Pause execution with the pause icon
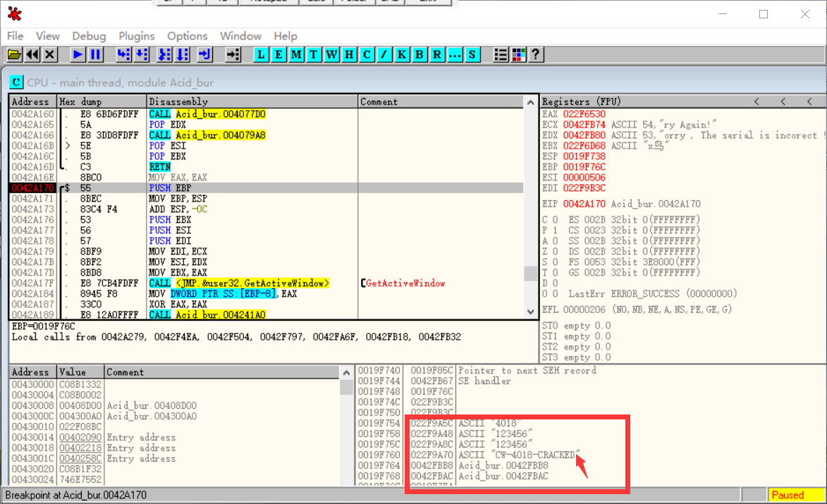827x504 pixels. (x=95, y=54)
